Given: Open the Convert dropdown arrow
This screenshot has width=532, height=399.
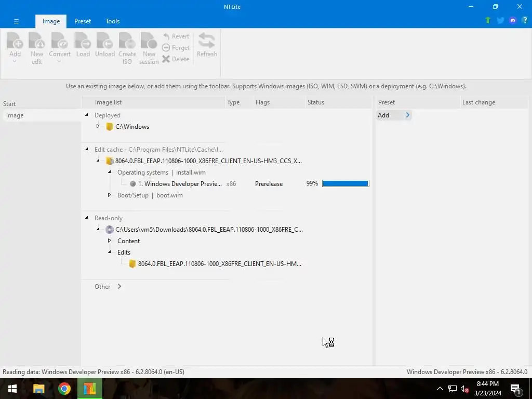Looking at the screenshot, I should (59, 61).
